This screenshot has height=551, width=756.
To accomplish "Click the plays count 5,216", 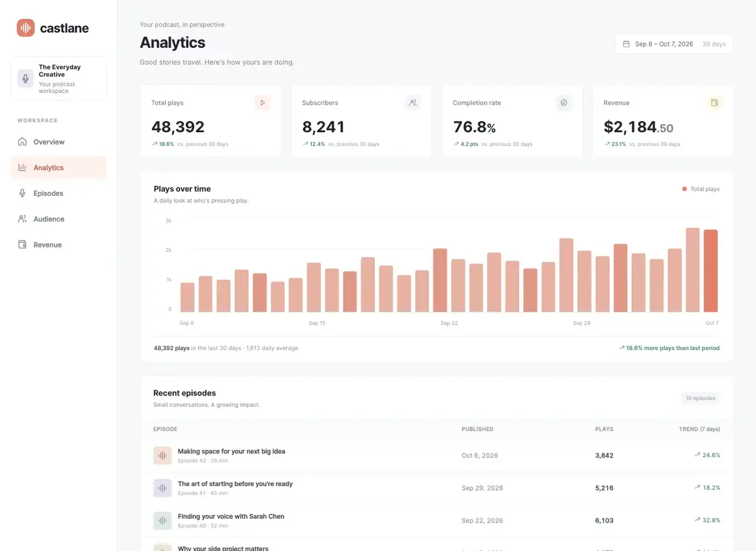I will (x=604, y=488).
